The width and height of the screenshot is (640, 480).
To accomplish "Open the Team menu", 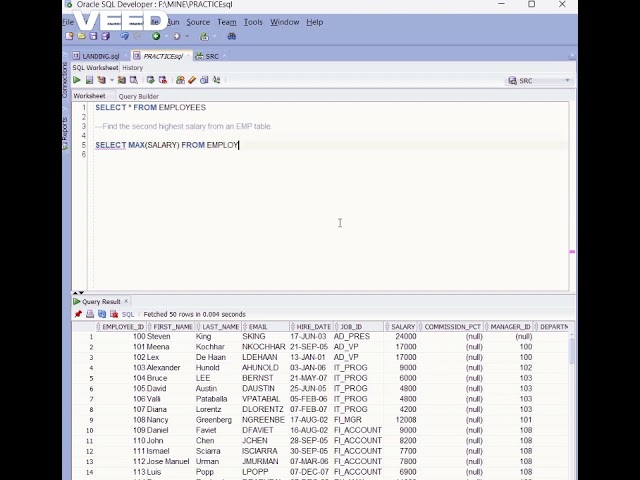I will [227, 22].
